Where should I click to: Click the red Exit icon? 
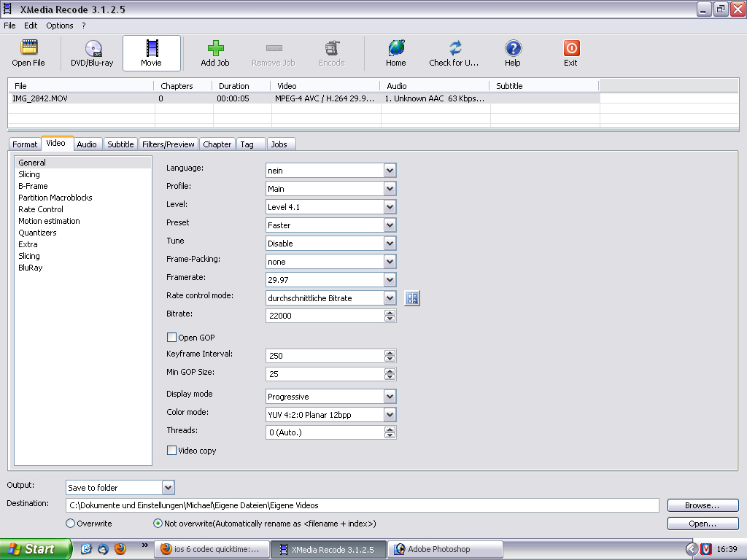click(570, 49)
